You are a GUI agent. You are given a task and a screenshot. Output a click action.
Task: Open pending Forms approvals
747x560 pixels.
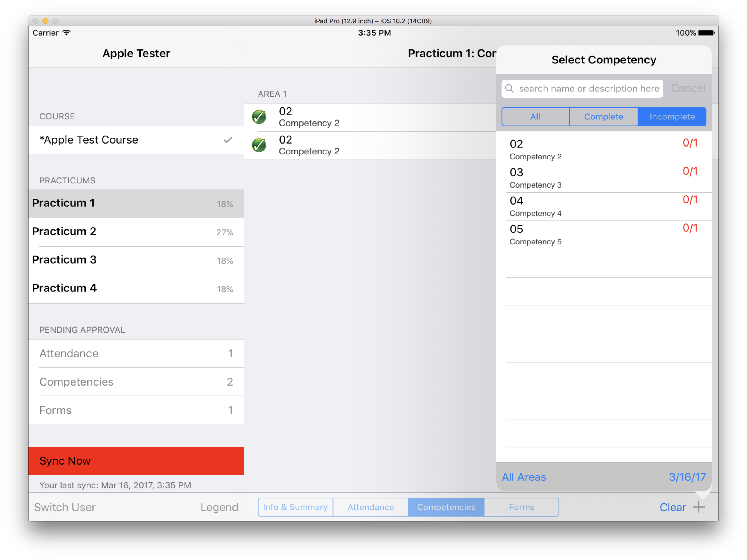click(136, 410)
